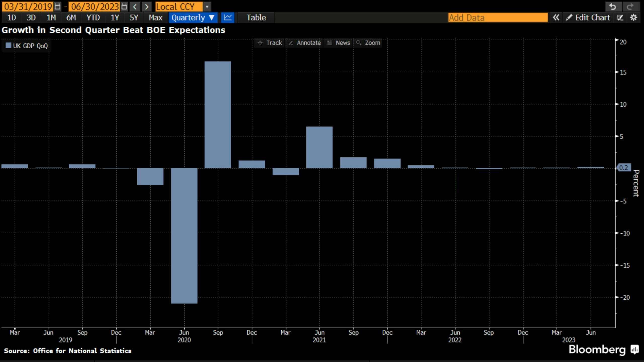Select the 5Y range tab

134,18
